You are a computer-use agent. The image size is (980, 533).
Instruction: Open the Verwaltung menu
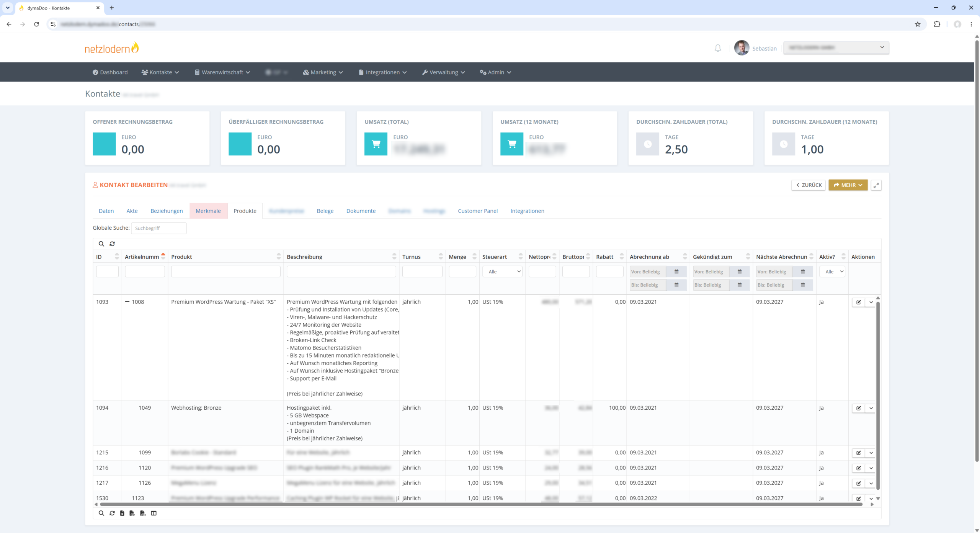(443, 72)
